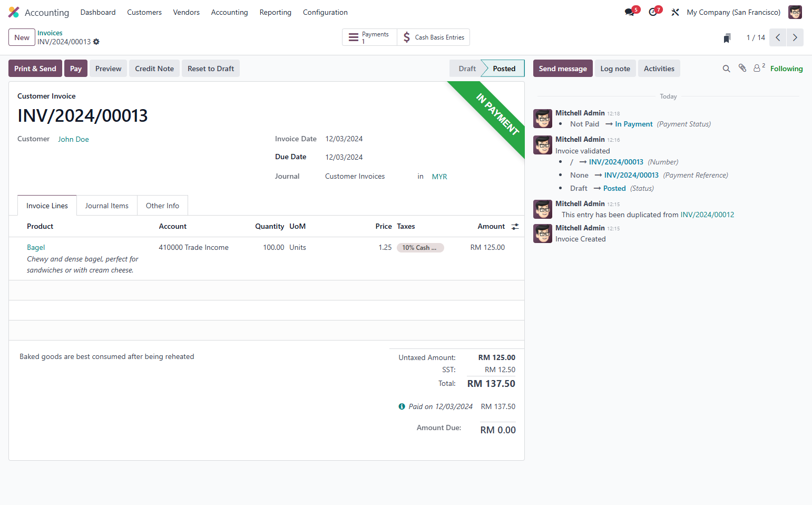The image size is (812, 505).
Task: Open the MYR currency link
Action: coord(439,177)
